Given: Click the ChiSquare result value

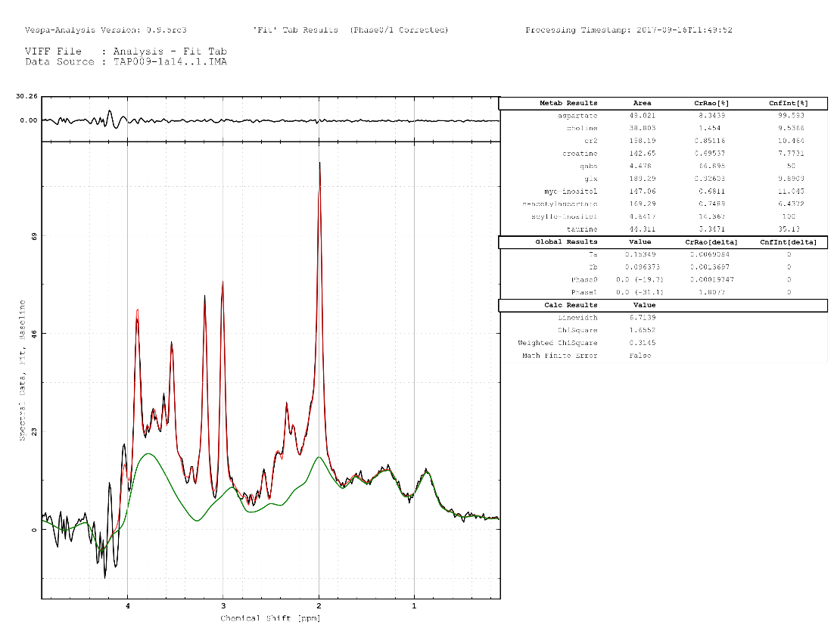Looking at the screenshot, I should [x=642, y=330].
